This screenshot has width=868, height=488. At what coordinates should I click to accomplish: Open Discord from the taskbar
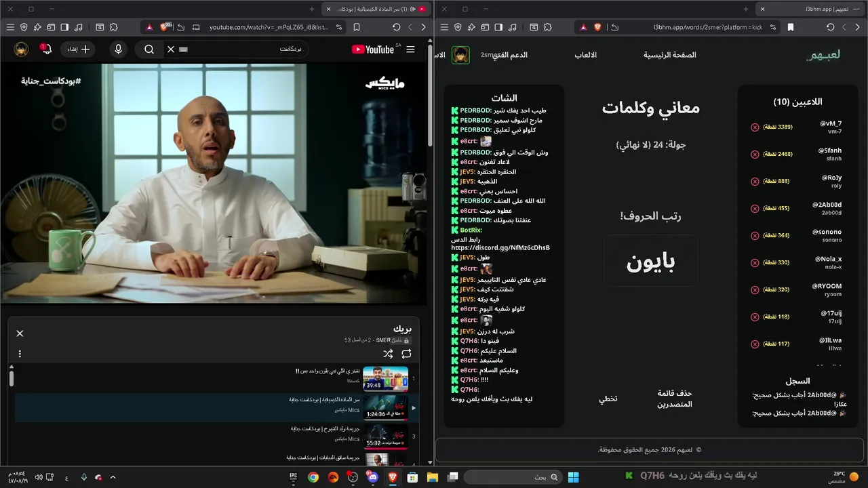[372, 477]
